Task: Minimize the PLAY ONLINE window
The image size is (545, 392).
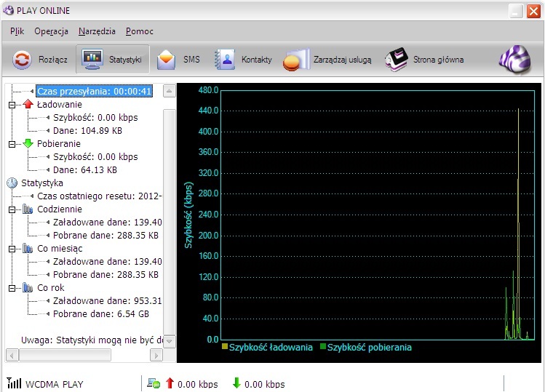Action: point(516,11)
